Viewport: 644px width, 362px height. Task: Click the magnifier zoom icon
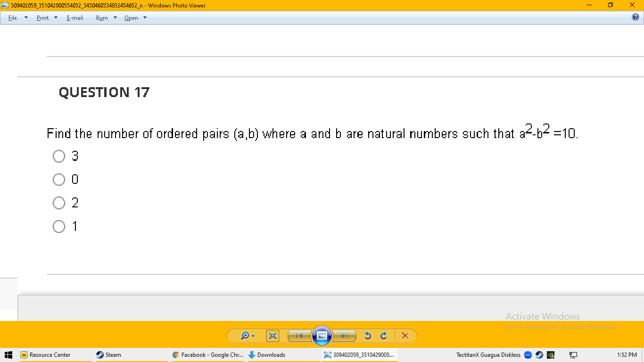coord(244,336)
